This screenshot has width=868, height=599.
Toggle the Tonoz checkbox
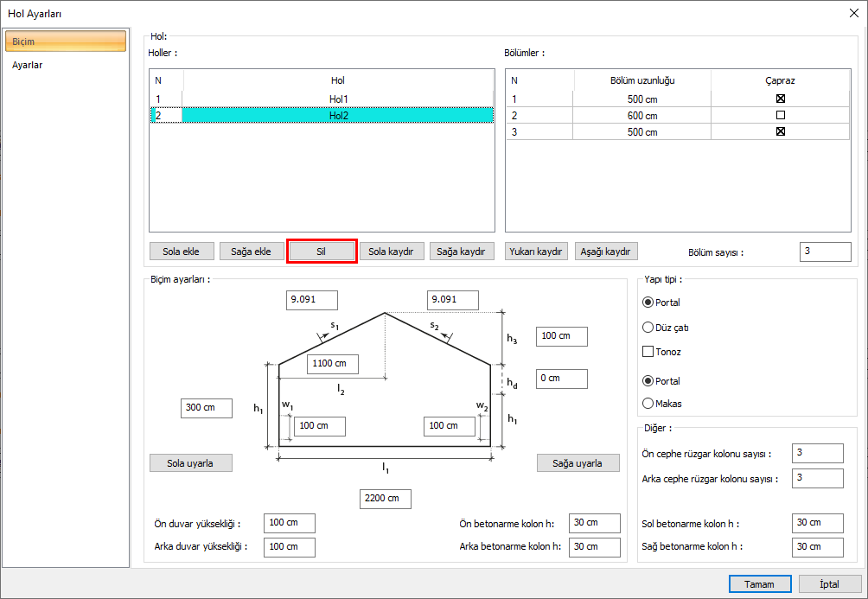tap(648, 352)
